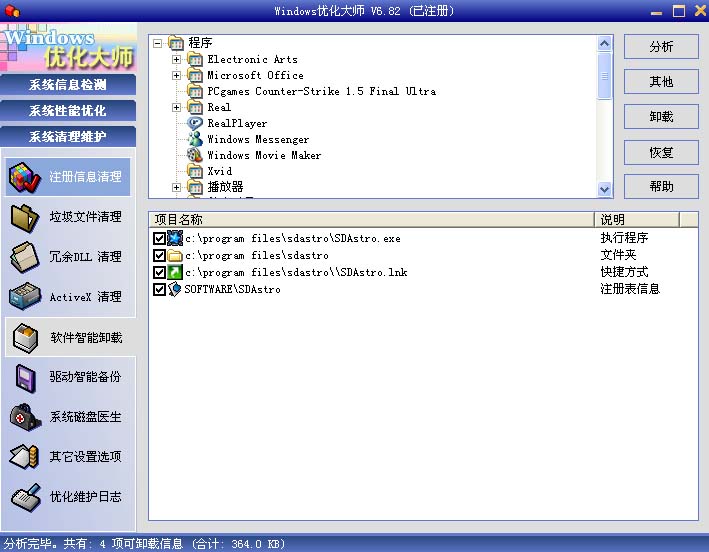Viewport: 709px width, 552px height.
Task: Expand the Electronic Arts node
Action: coord(177,59)
